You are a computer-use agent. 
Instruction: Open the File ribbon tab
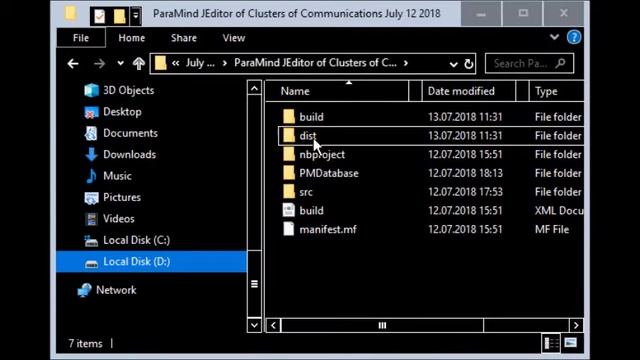coord(81,38)
